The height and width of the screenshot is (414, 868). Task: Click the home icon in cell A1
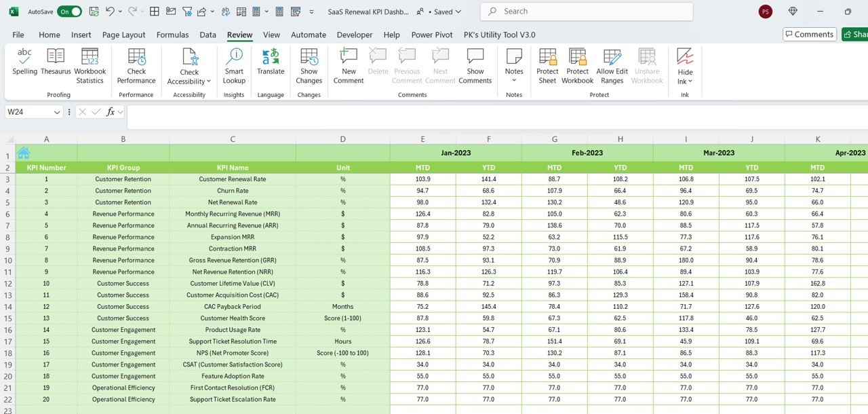(x=24, y=153)
